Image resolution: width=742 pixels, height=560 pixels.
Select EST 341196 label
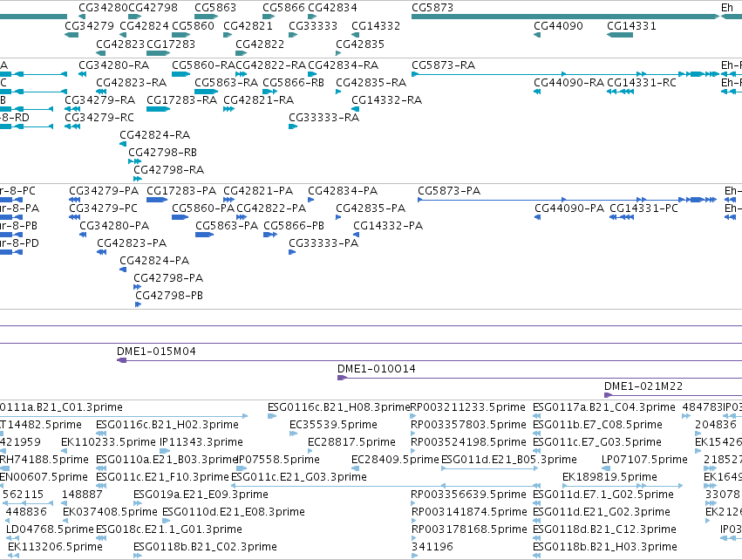tap(432, 547)
